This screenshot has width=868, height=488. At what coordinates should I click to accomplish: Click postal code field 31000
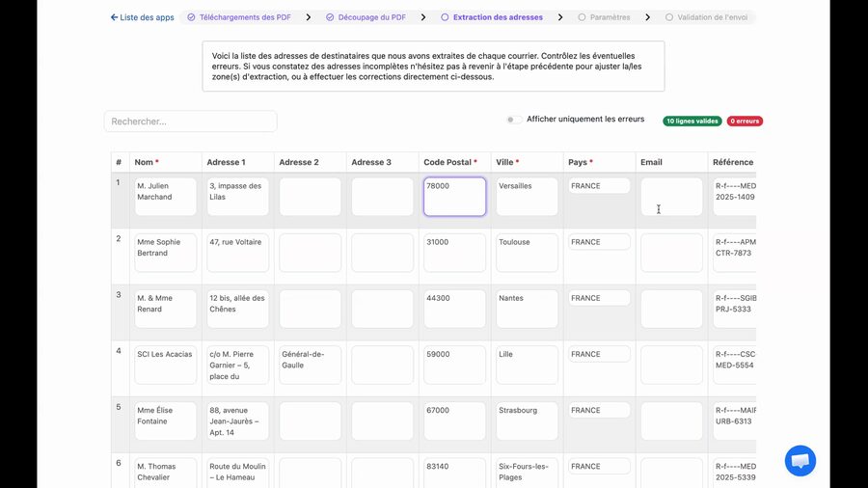[454, 253]
